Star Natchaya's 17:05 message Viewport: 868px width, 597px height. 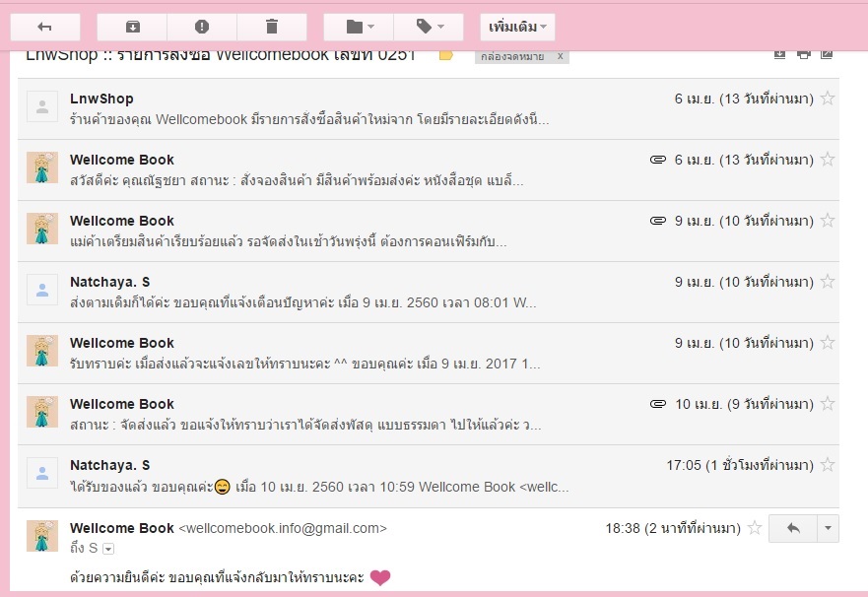coord(828,465)
